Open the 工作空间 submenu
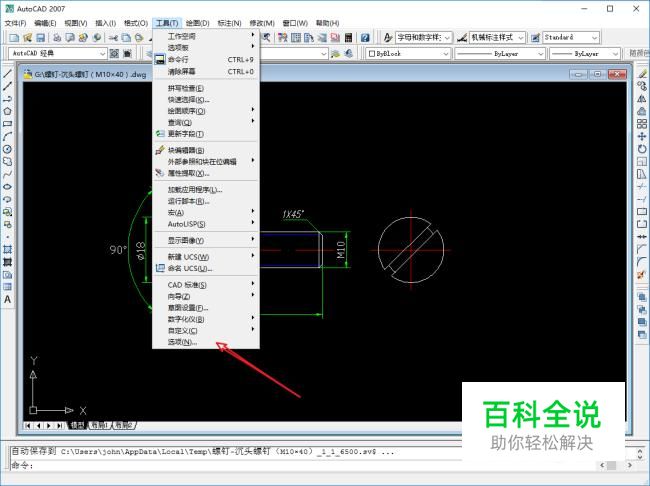The height and width of the screenshot is (486, 650). pos(206,36)
